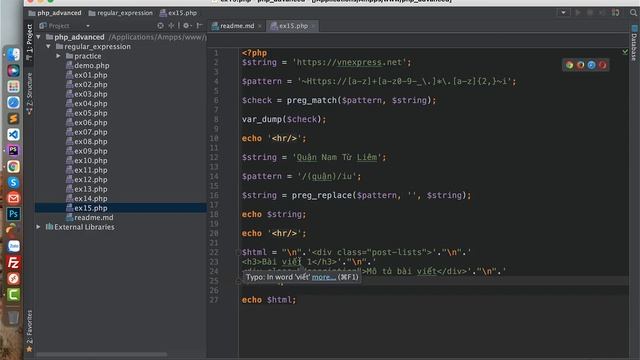Launch Skype from the Dock

13,182
